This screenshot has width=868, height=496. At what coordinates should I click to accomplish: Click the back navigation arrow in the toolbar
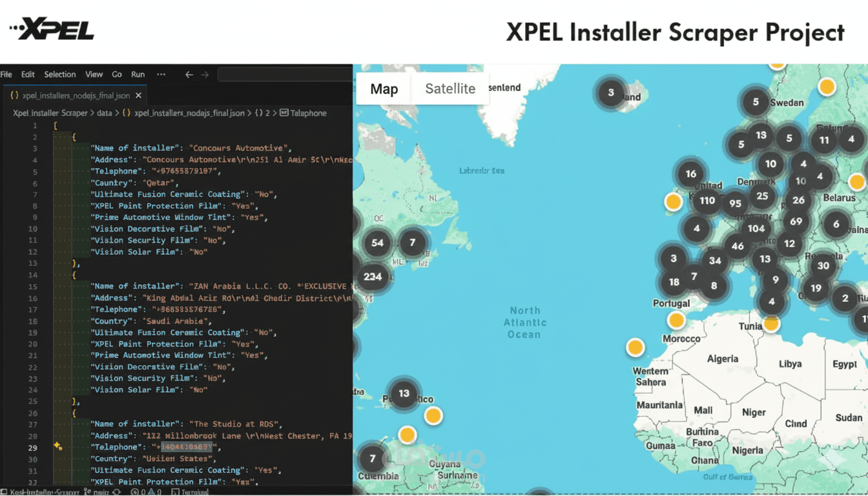coord(187,74)
